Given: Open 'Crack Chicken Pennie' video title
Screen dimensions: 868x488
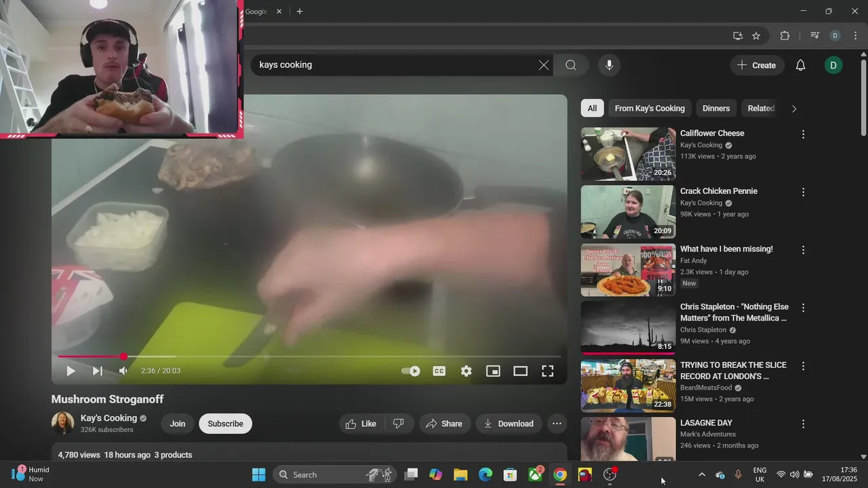Looking at the screenshot, I should click(719, 191).
